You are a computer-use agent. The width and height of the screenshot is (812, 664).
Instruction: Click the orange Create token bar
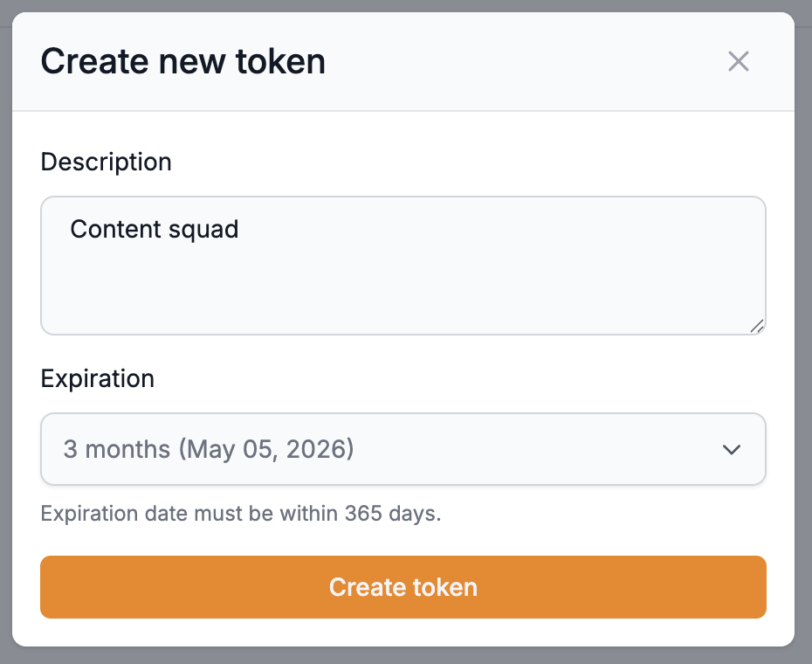[403, 587]
